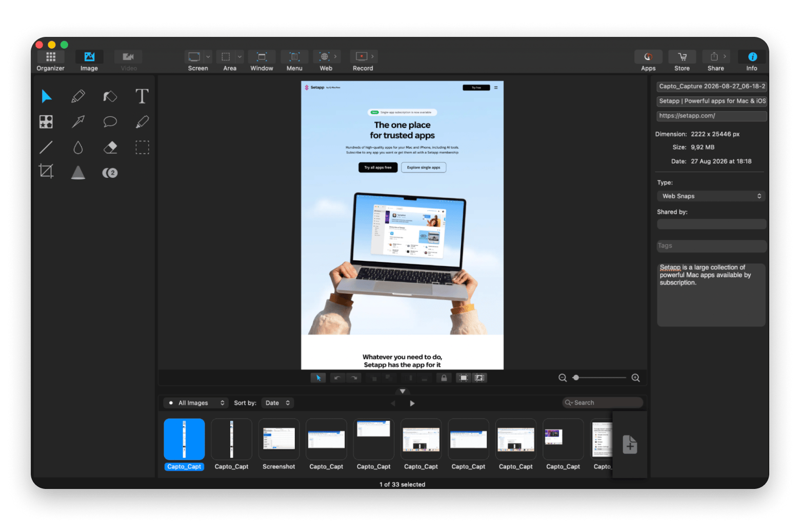Go to next image with right arrow
This screenshot has width=800, height=532.
412,403
